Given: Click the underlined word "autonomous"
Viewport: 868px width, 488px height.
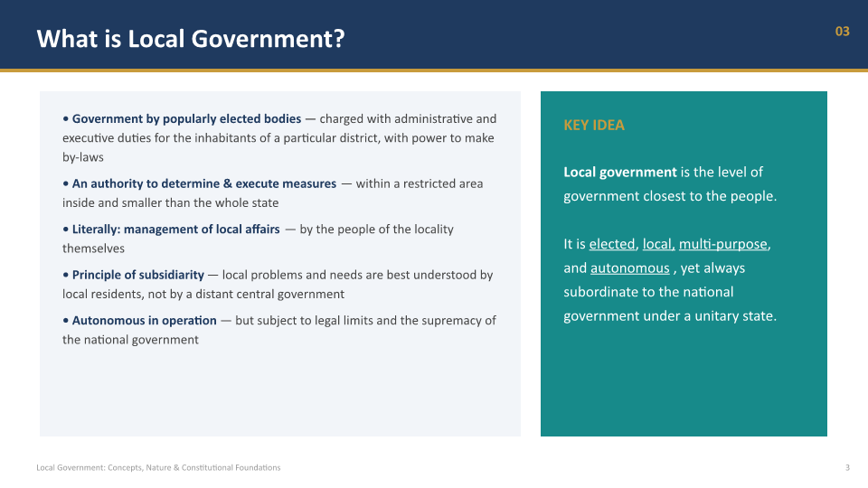Looking at the screenshot, I should [630, 268].
